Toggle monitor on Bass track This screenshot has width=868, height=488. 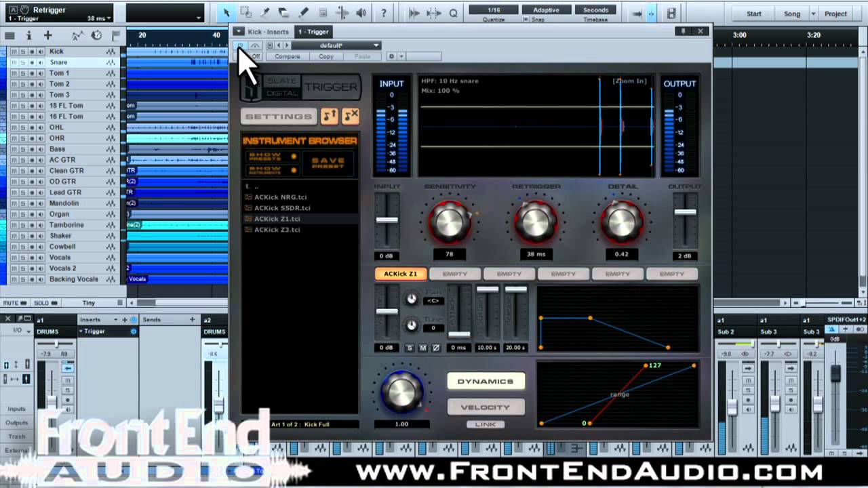click(x=41, y=149)
